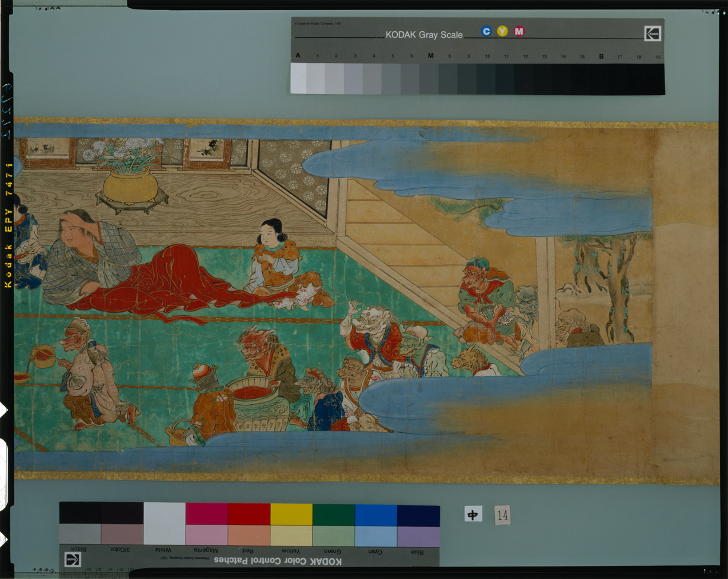Click the upside-down "White" patch label
Viewport: 728px width, 579px height.
[x=164, y=551]
